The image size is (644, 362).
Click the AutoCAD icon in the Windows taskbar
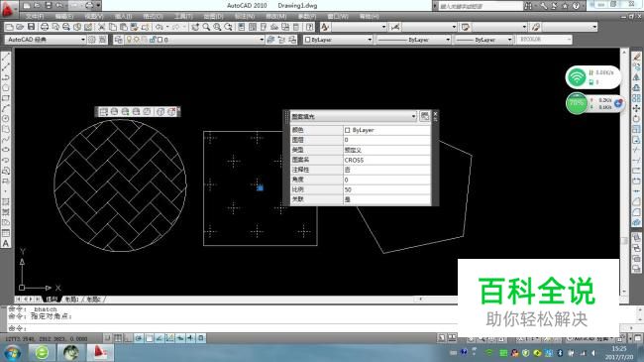coord(100,352)
